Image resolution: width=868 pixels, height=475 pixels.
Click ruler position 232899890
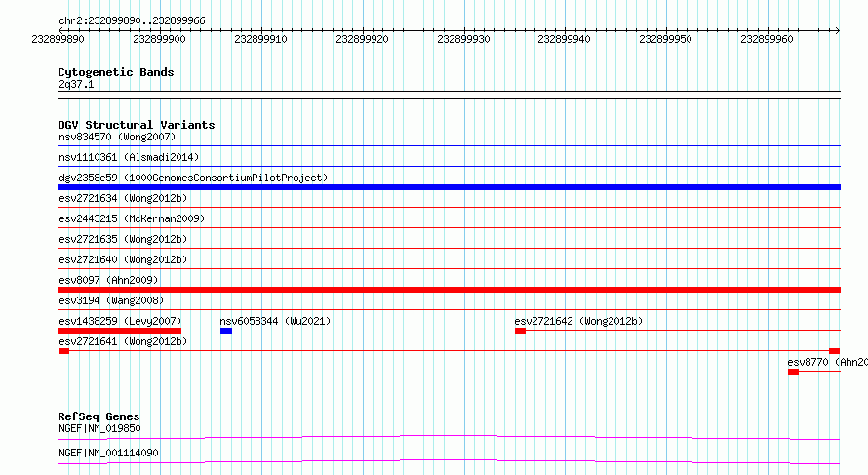coord(59,39)
